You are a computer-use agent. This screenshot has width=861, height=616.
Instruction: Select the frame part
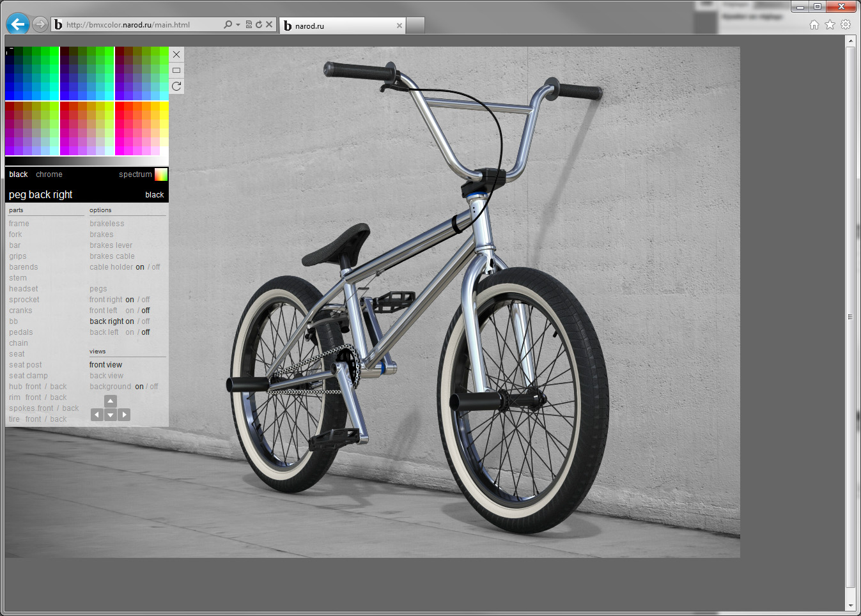pyautogui.click(x=19, y=224)
